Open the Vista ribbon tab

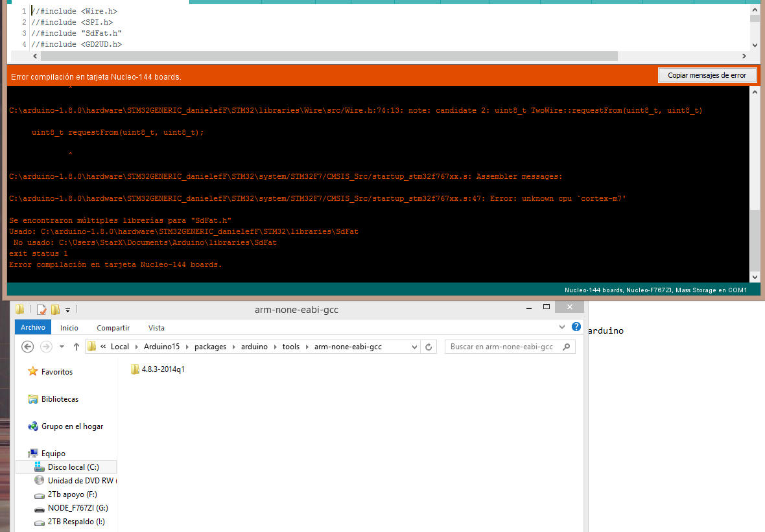coord(156,328)
